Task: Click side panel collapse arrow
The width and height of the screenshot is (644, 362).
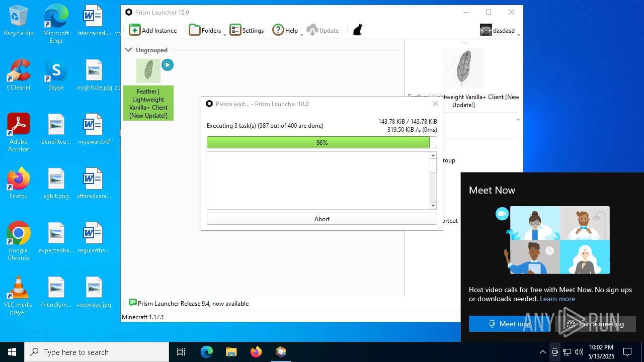Action: (x=518, y=120)
